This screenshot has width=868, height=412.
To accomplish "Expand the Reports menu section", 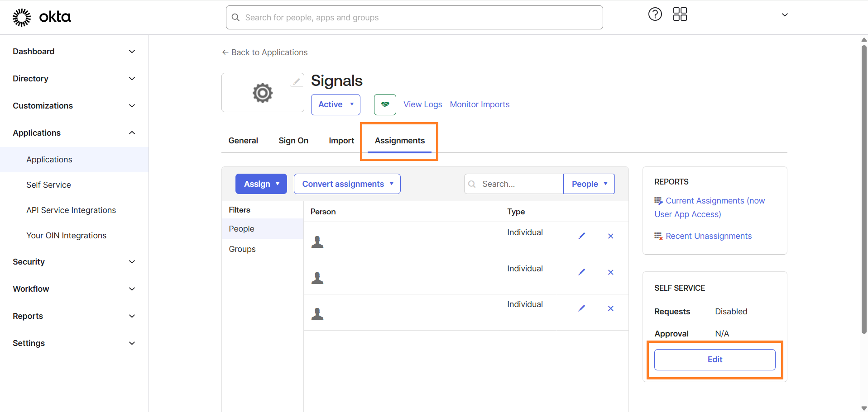I will click(x=74, y=316).
